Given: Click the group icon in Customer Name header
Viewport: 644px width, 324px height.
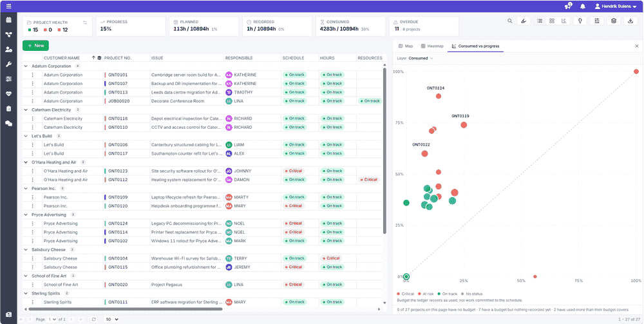Looking at the screenshot, I should 99,58.
